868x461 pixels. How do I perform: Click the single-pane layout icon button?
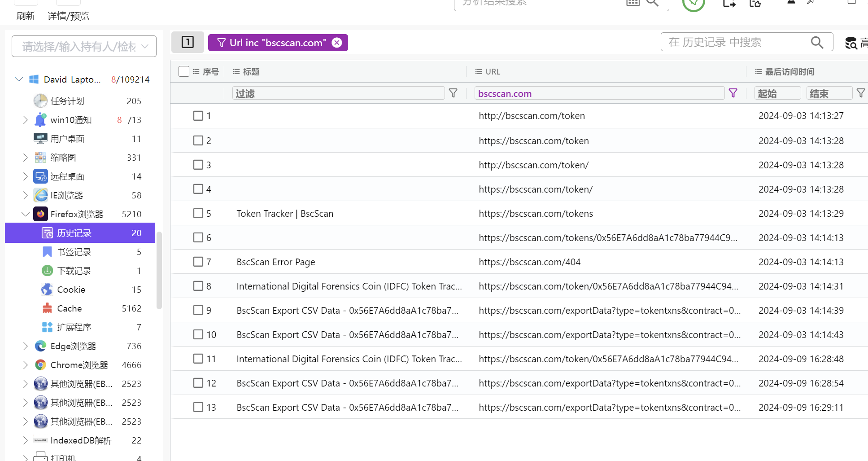[188, 42]
